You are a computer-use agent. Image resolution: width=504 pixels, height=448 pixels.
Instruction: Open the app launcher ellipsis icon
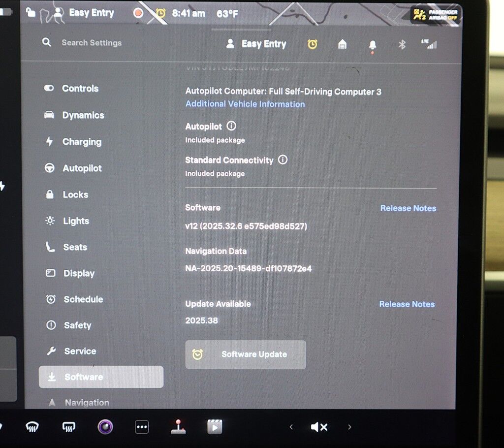142,426
